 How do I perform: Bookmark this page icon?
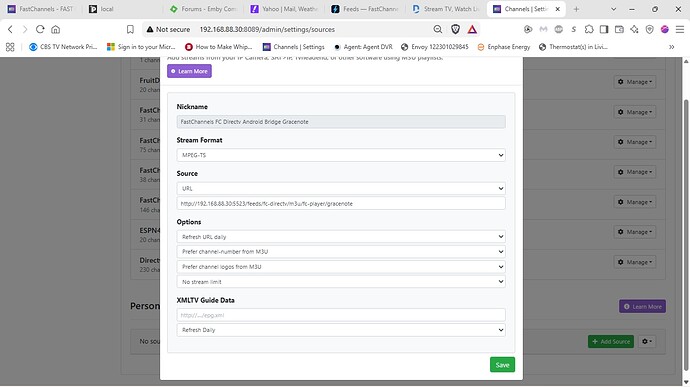pos(130,29)
